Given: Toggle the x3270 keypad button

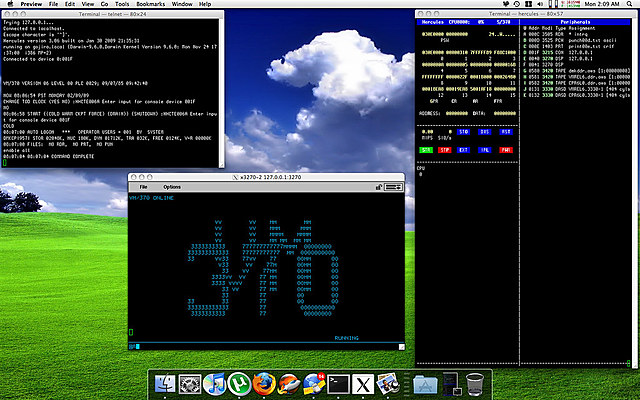Looking at the screenshot, I should click(394, 187).
